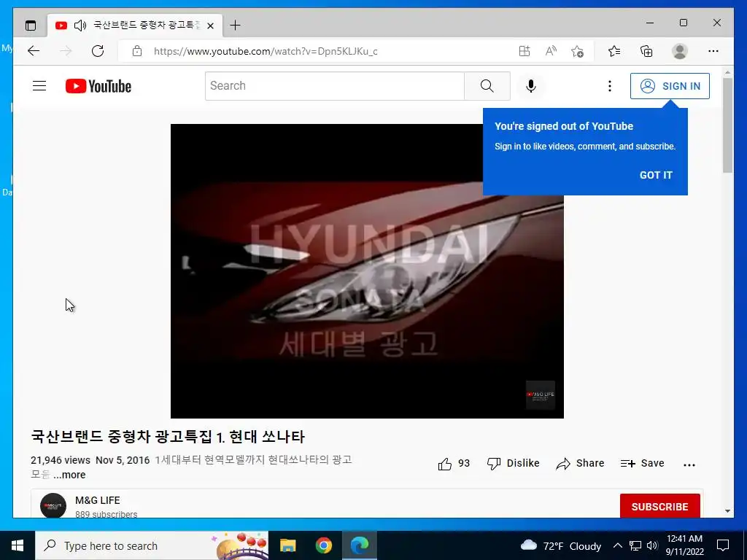Image resolution: width=747 pixels, height=560 pixels.
Task: Open more actions ellipsis beside Save
Action: [x=689, y=464]
